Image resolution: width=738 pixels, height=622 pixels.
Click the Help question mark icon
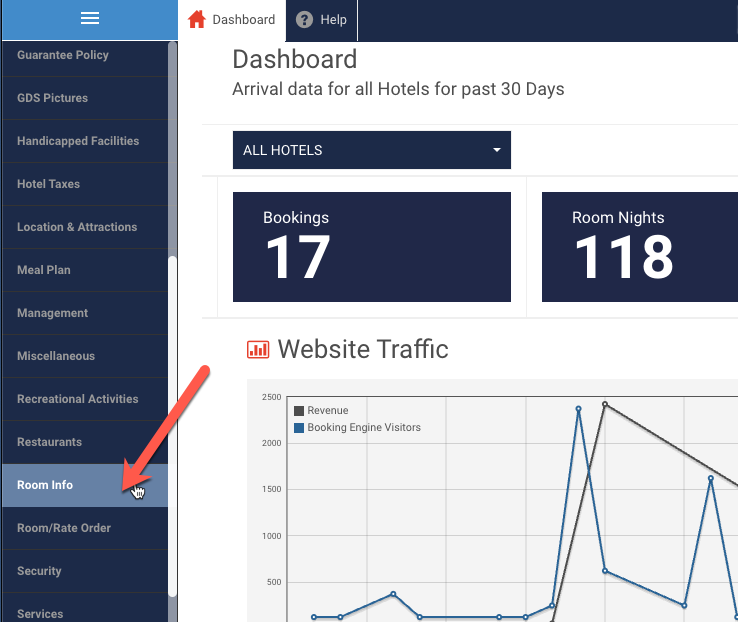pyautogui.click(x=304, y=20)
